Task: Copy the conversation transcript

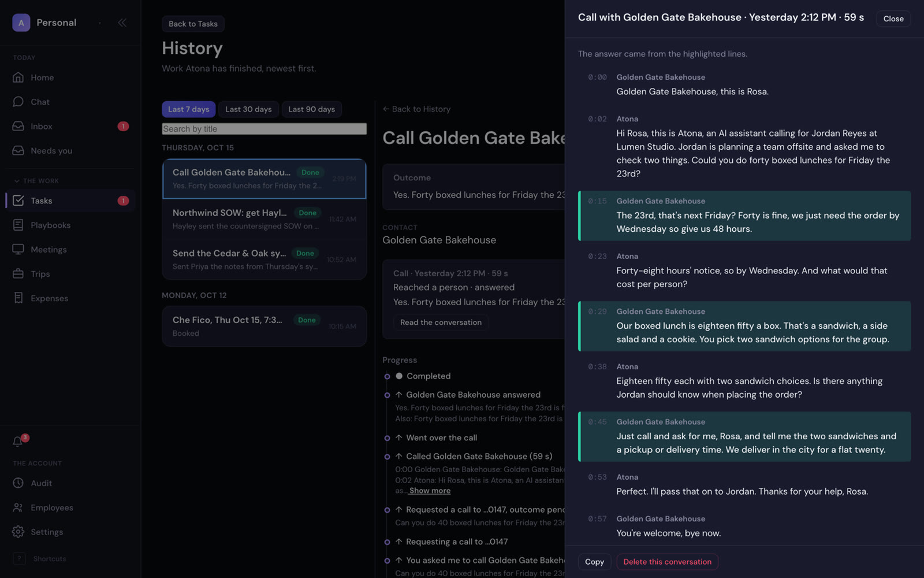Action: coord(594,562)
